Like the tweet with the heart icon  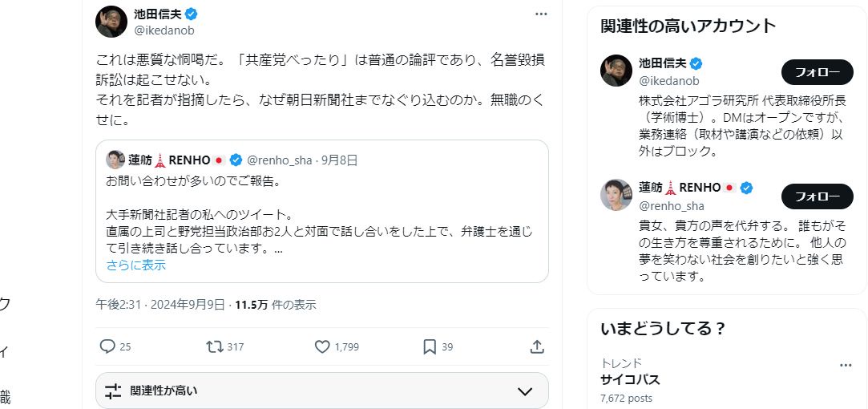[322, 346]
